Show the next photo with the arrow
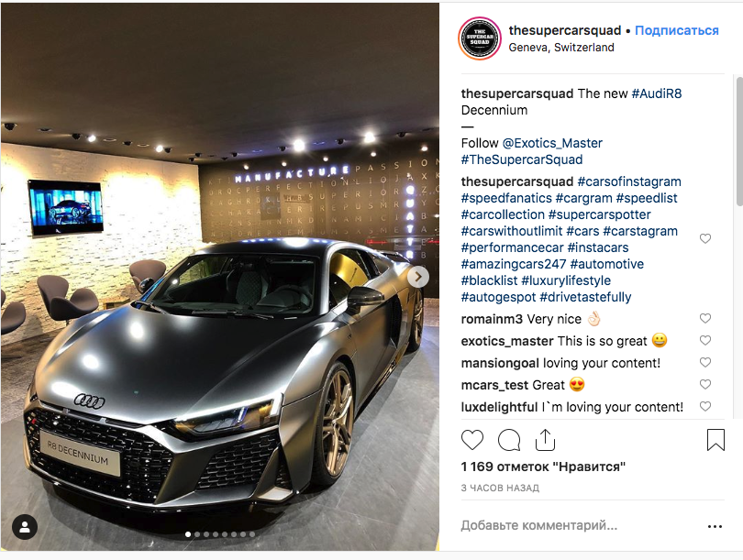 tap(418, 277)
